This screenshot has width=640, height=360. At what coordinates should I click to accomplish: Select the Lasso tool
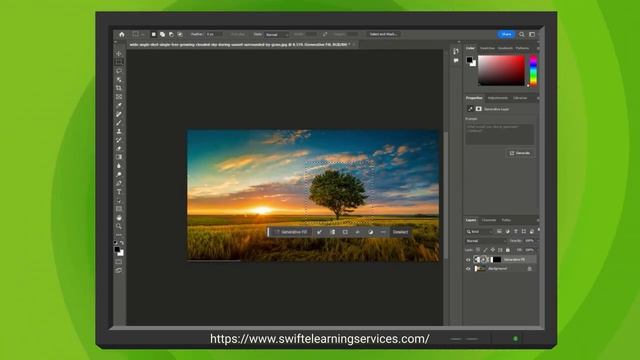[x=119, y=71]
